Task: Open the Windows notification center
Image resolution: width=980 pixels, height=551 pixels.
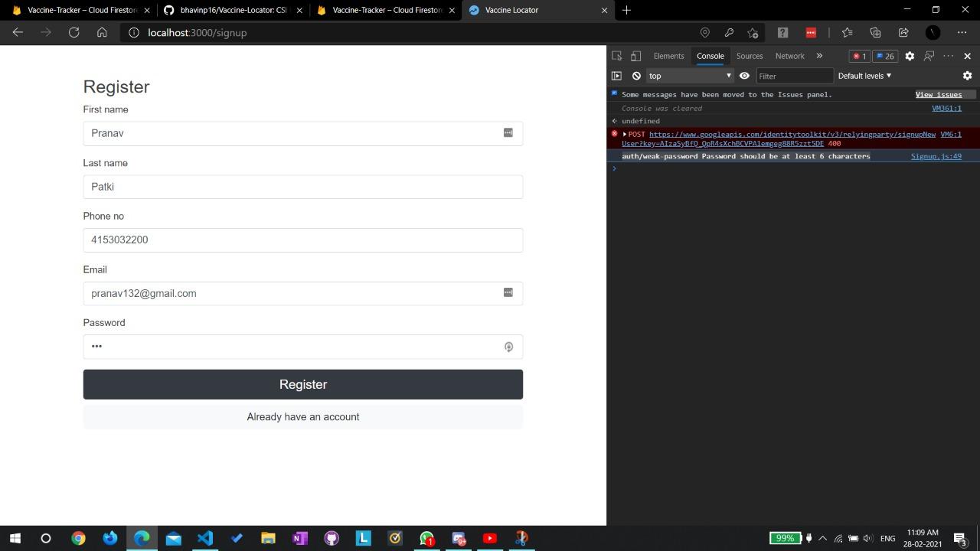Action: tap(960, 538)
